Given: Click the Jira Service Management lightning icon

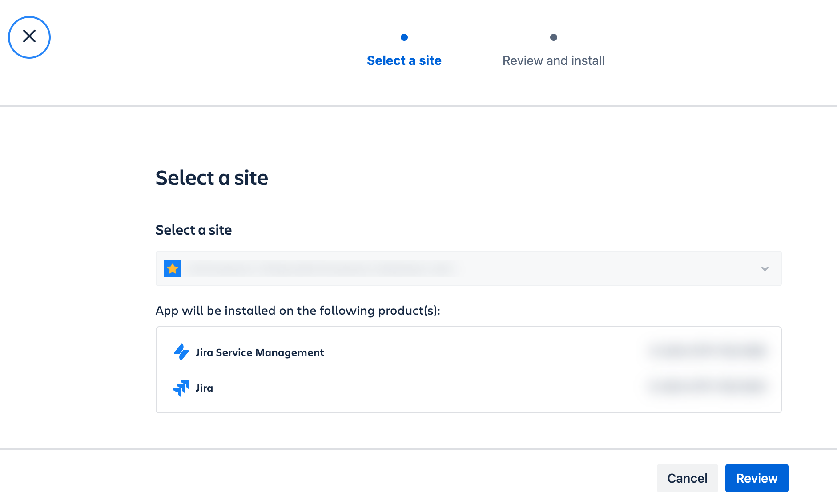Looking at the screenshot, I should (x=181, y=352).
